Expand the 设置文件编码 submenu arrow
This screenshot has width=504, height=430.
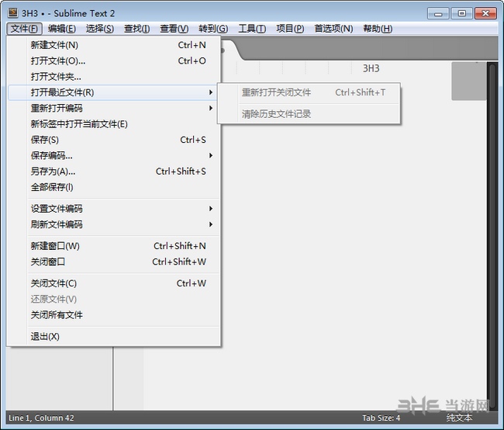(211, 209)
